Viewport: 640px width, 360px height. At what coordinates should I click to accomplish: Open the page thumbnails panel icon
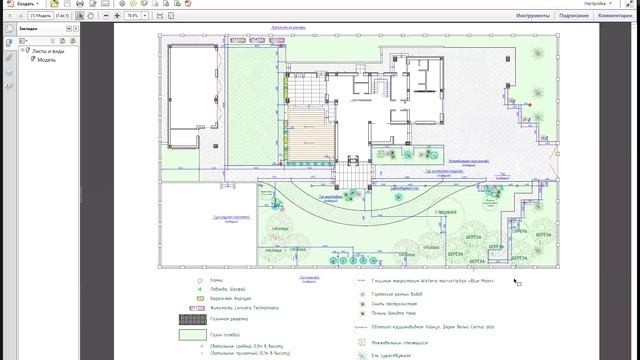9,29
